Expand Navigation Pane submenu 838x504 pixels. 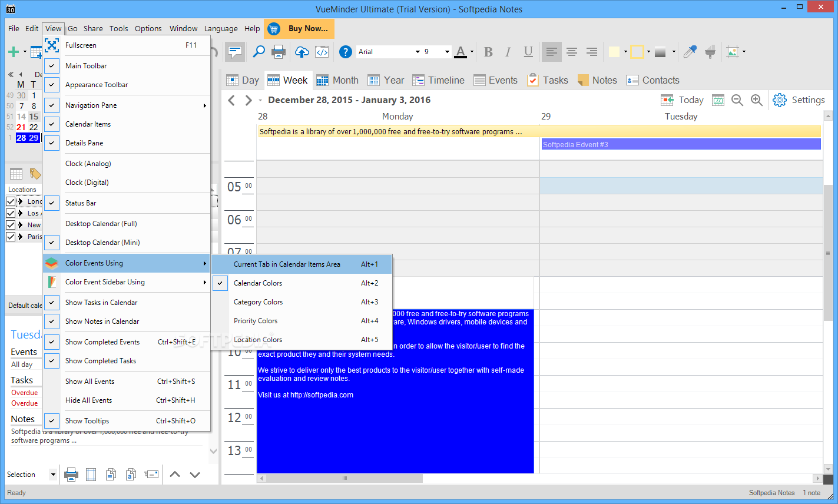[205, 105]
